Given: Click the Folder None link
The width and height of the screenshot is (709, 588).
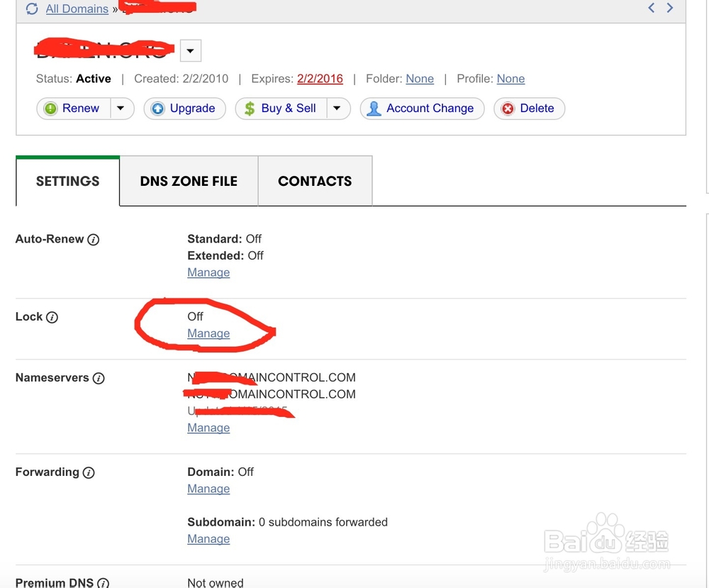Looking at the screenshot, I should pos(420,79).
